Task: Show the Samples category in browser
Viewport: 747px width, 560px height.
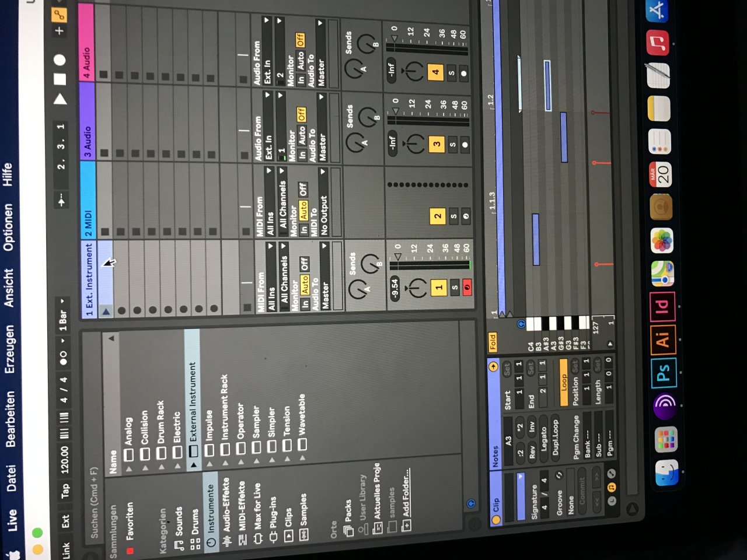Action: coord(304,518)
